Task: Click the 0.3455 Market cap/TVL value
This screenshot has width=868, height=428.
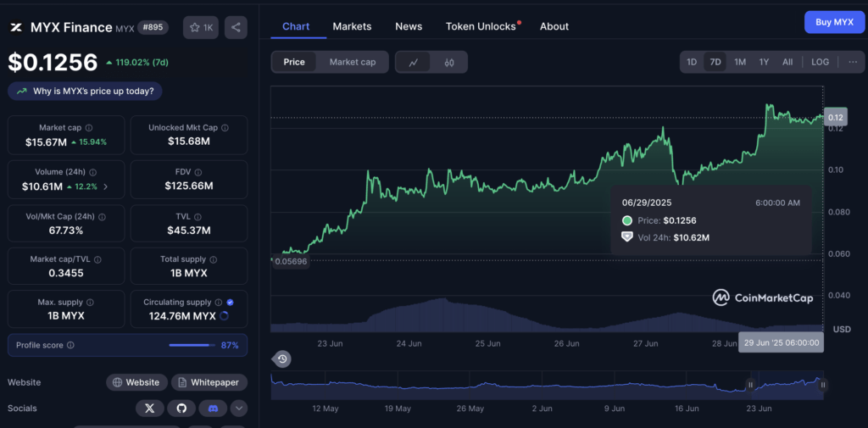Action: pos(66,273)
